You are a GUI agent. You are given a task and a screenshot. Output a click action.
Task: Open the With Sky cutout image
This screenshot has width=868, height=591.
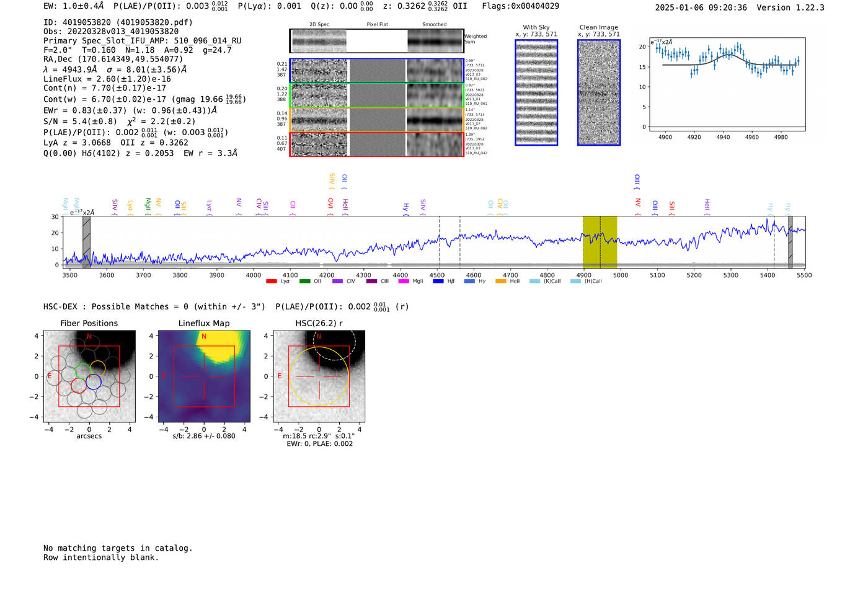coord(536,92)
